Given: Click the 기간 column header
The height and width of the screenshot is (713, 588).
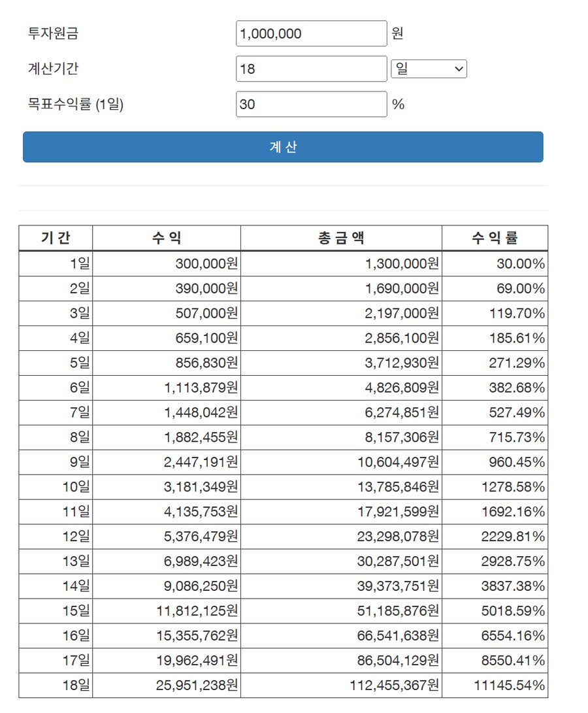Looking at the screenshot, I should pyautogui.click(x=56, y=238).
